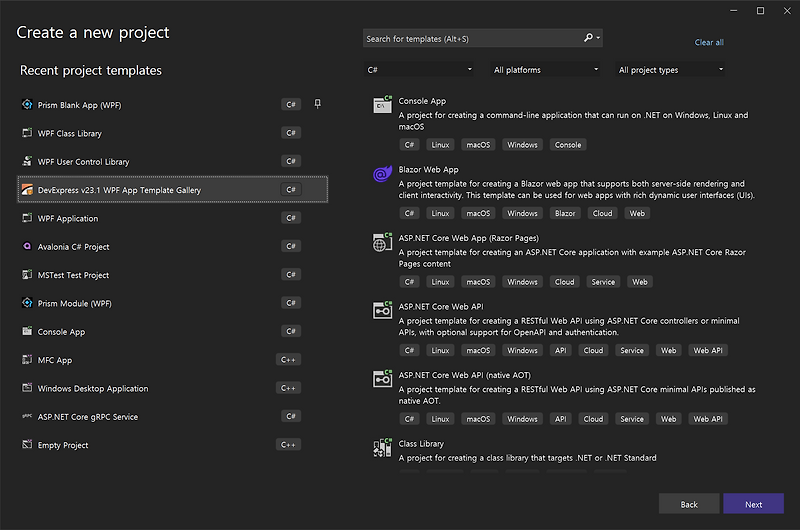
Task: Go Back to the previous page
Action: (689, 504)
